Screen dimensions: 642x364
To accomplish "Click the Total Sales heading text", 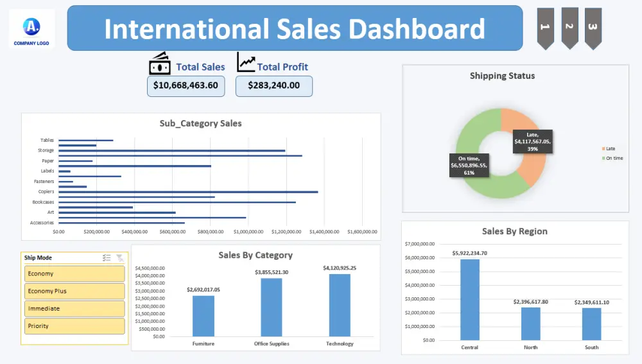I will (200, 67).
